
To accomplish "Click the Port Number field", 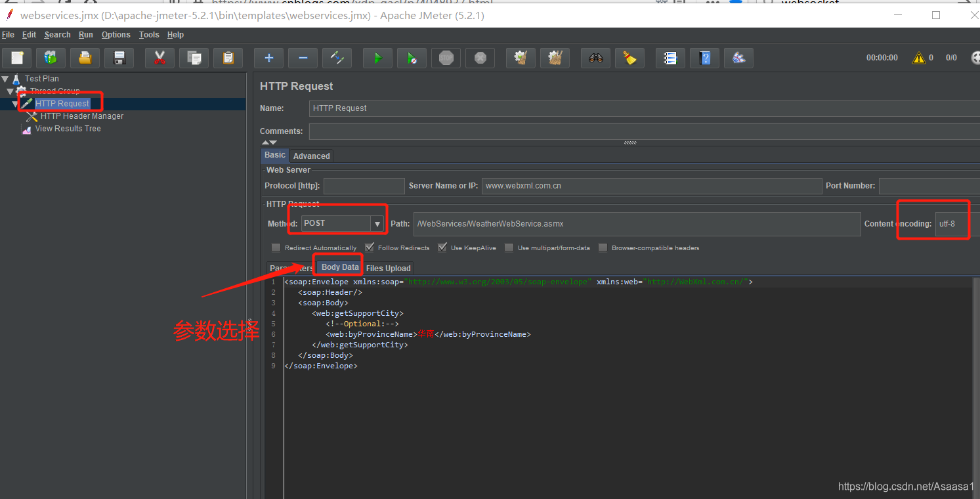I will coord(929,186).
